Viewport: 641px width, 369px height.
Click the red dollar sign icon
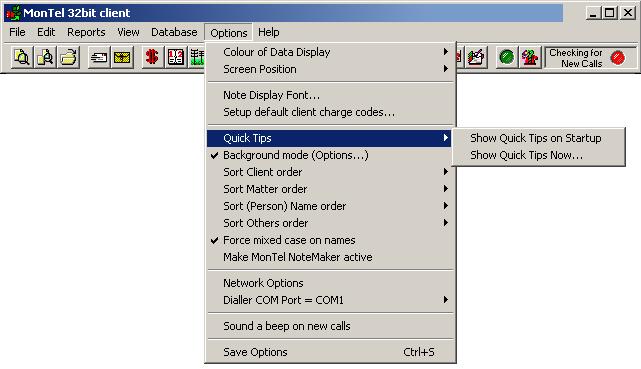point(152,57)
